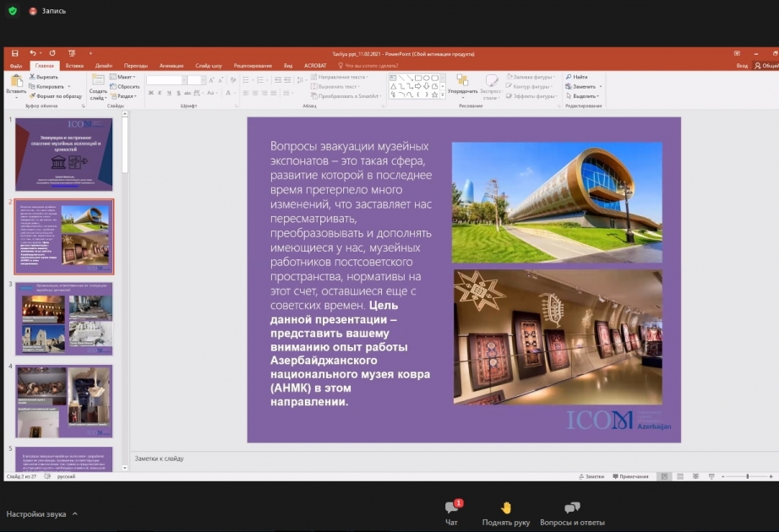The height and width of the screenshot is (532, 779).
Task: Click the clear formatting icon
Action: point(233,80)
